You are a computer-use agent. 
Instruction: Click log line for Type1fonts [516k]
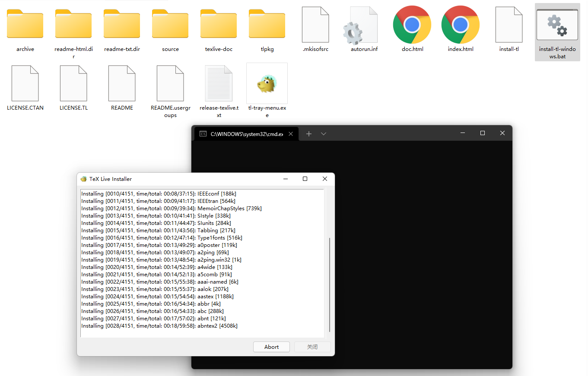coord(162,237)
